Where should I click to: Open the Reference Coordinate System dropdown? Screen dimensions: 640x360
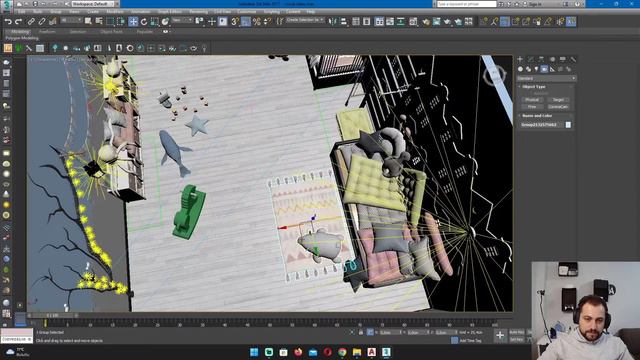tap(182, 20)
